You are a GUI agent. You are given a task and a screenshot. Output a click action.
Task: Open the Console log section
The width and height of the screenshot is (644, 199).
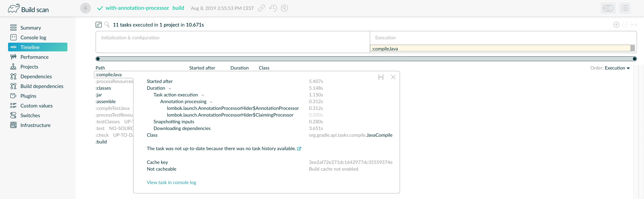pyautogui.click(x=38, y=37)
